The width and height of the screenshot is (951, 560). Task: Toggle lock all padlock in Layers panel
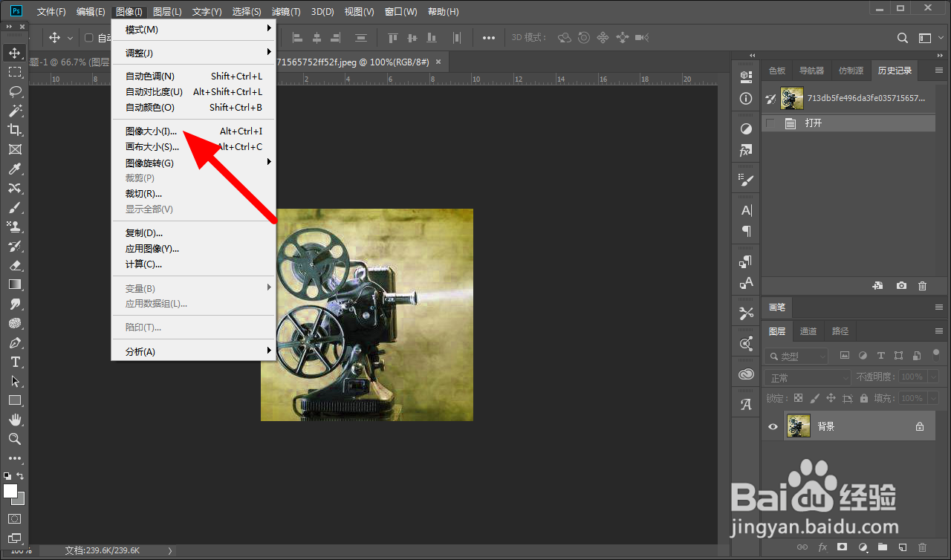coord(863,398)
